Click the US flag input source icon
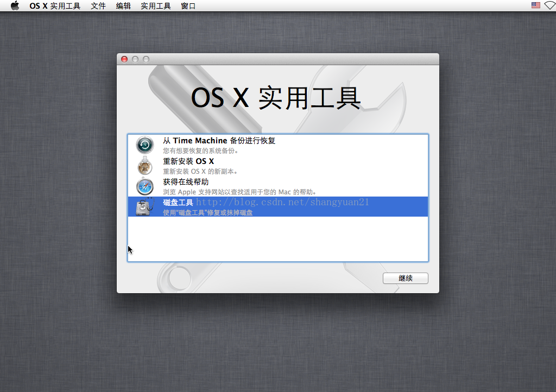 [536, 5]
